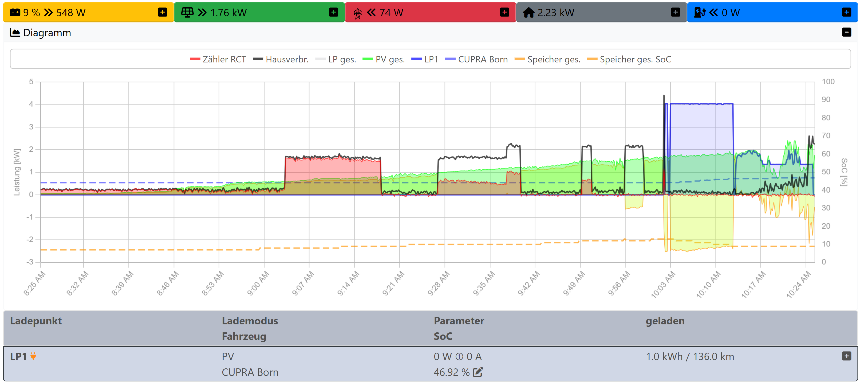Toggle Hausverbr. series in chart legend

[x=281, y=59]
